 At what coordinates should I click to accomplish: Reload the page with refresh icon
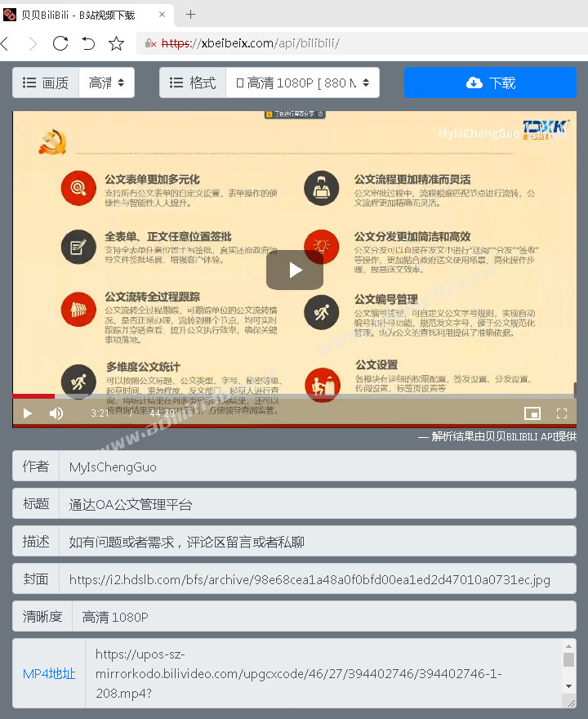coord(60,43)
